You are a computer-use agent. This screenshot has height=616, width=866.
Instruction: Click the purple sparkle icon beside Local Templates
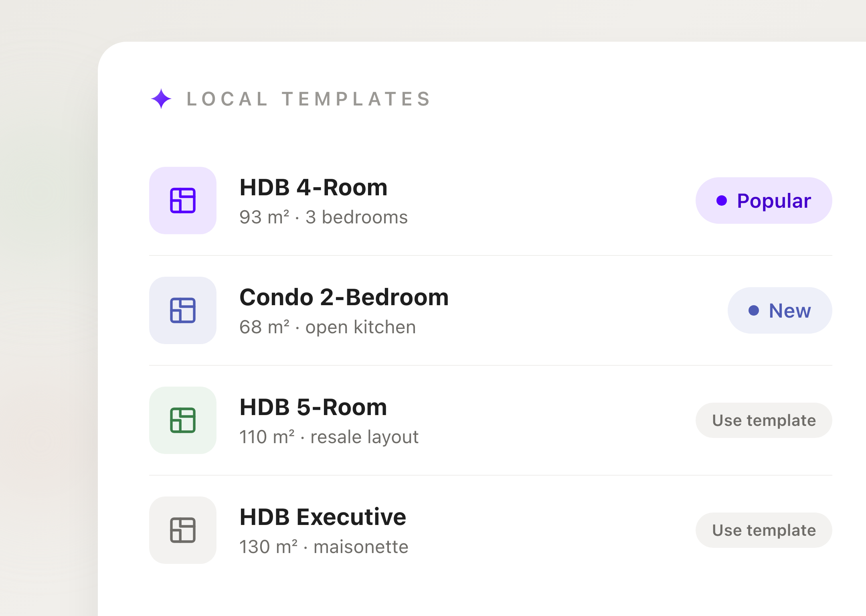pos(161,99)
